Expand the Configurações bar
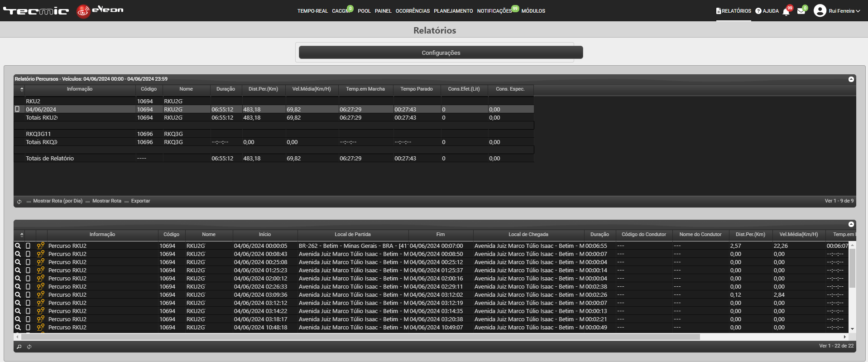The height and width of the screenshot is (362, 868). (x=441, y=53)
